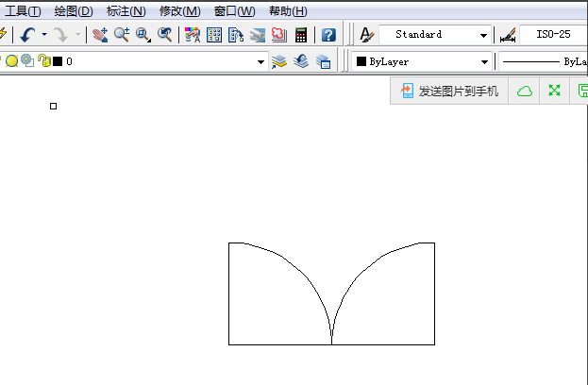
Task: Open the Markup Set Manager icon
Action: pyautogui.click(x=279, y=35)
